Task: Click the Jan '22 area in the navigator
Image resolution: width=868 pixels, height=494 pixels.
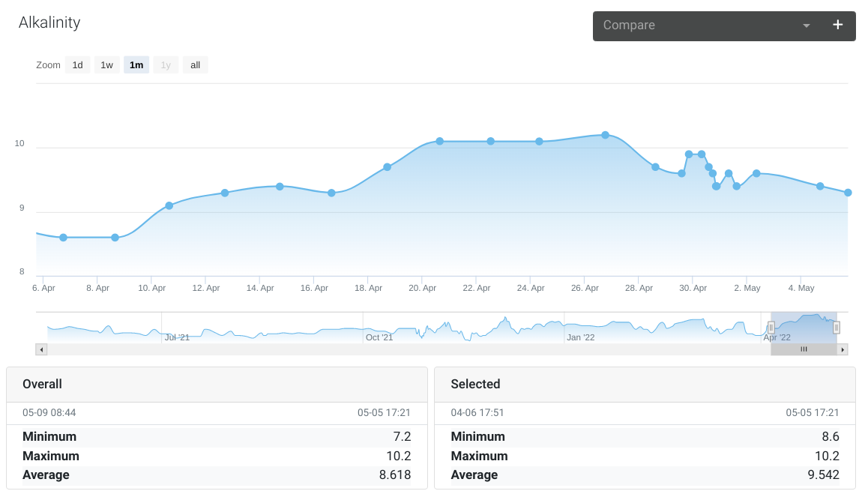Action: pos(581,337)
